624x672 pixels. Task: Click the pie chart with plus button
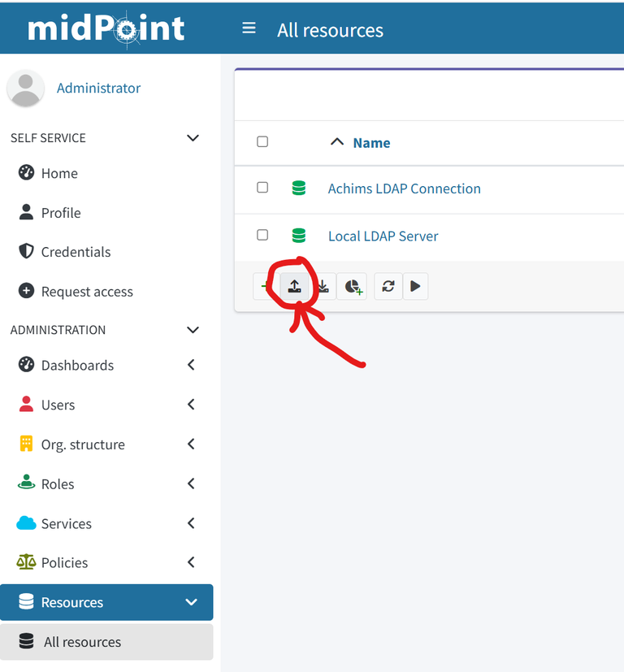[x=352, y=286]
